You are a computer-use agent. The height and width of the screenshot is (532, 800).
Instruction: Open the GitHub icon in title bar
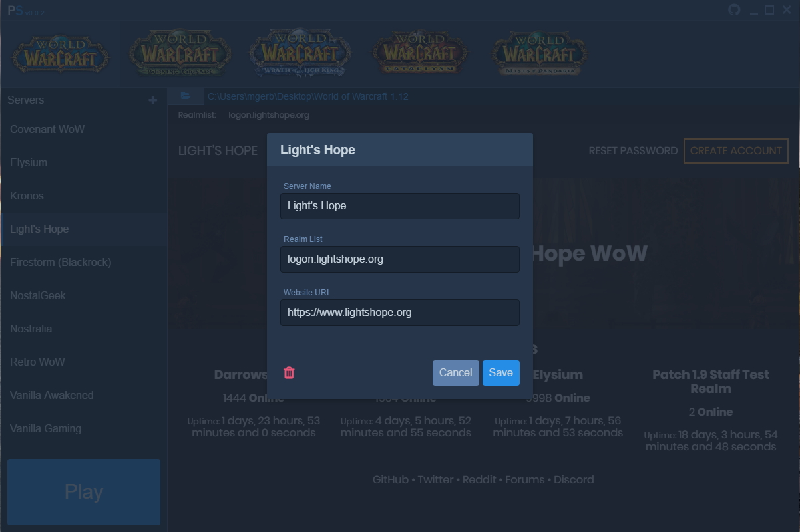tap(734, 10)
